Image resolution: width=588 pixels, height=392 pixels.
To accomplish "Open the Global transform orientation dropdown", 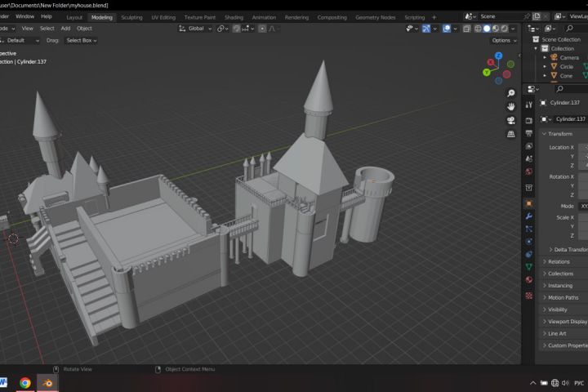I will tap(196, 29).
